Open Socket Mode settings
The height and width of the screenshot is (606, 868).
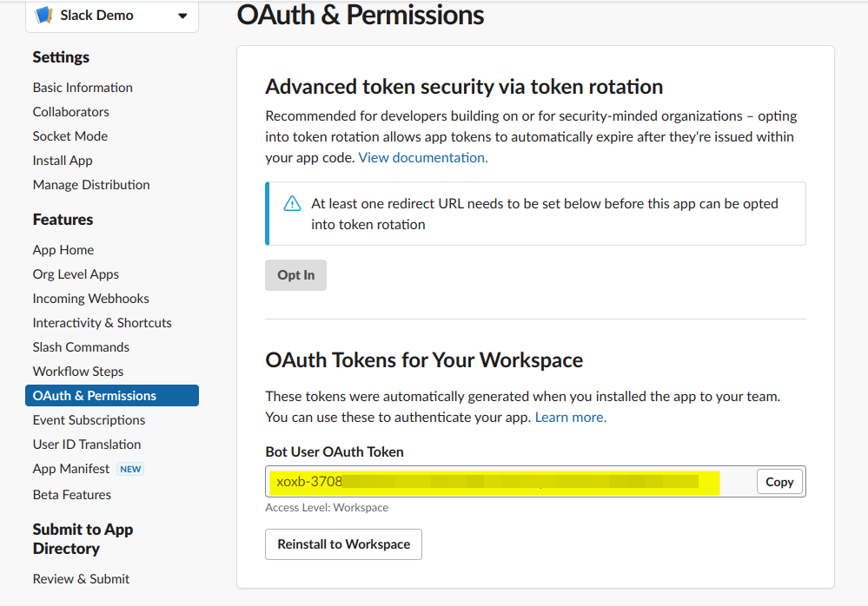click(70, 136)
